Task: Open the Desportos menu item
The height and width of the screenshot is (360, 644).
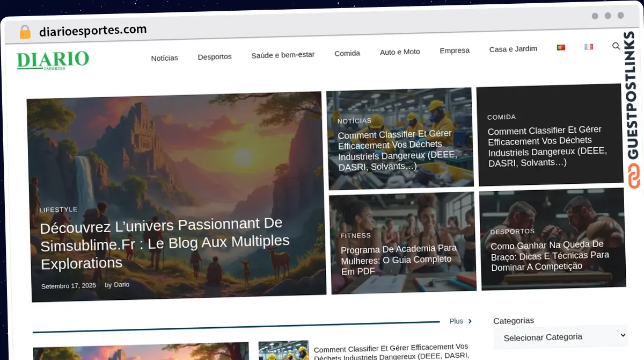Action: [215, 56]
